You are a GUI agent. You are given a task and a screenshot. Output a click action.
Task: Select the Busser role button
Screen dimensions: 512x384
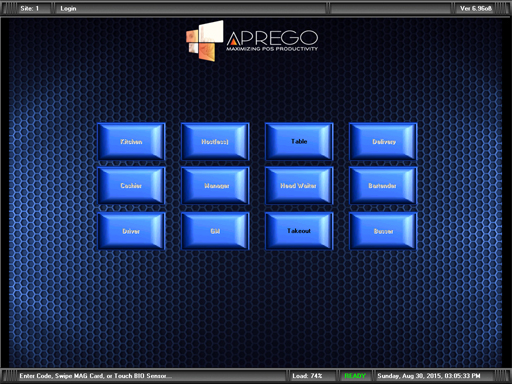click(x=383, y=231)
